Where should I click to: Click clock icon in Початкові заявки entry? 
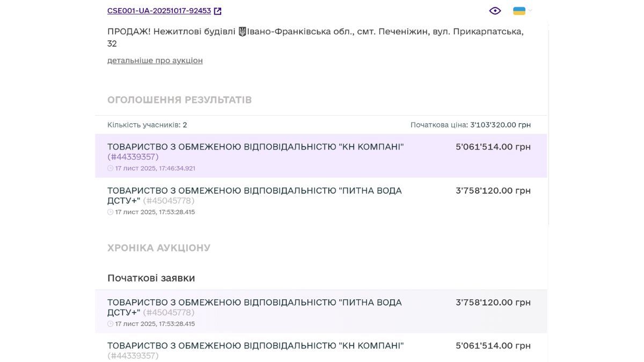[x=111, y=323]
